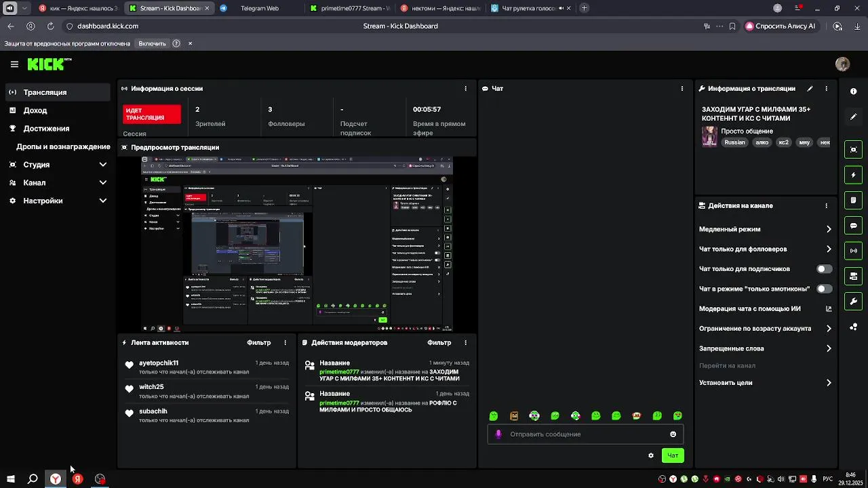Viewport: 868px width, 488px height.
Task: Open the Фильтр dropdown in moderator actions
Action: (439, 343)
